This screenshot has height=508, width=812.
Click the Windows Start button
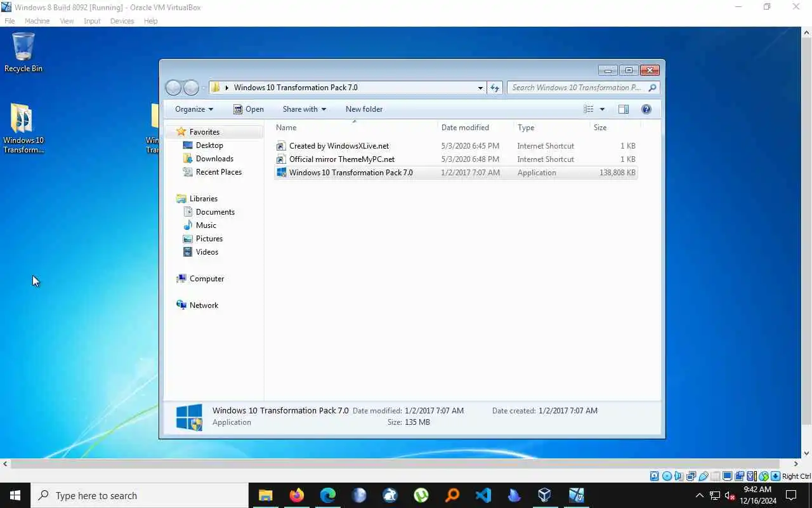coord(15,495)
